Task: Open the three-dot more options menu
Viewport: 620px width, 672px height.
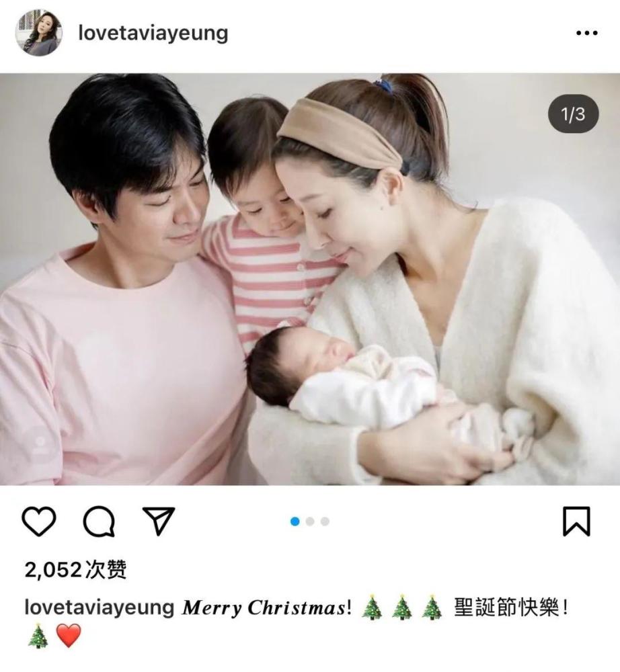Action: click(x=586, y=33)
